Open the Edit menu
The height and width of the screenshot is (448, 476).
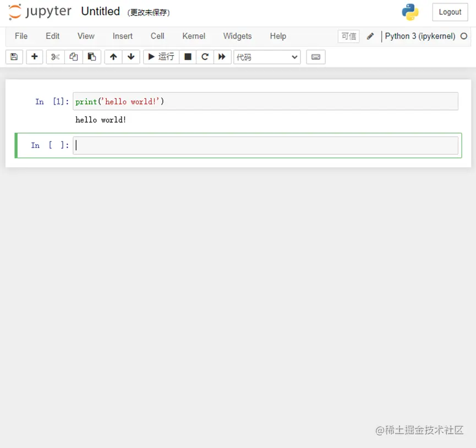[x=52, y=36]
